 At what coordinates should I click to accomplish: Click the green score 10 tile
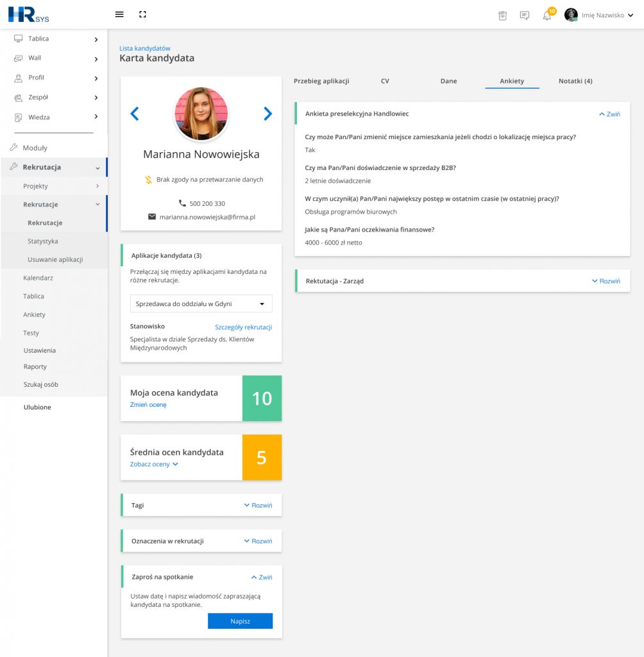pos(262,398)
